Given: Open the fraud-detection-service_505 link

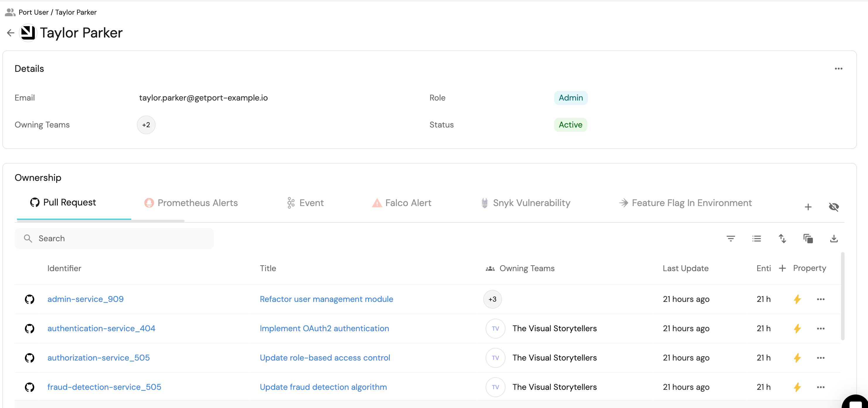Looking at the screenshot, I should tap(104, 387).
